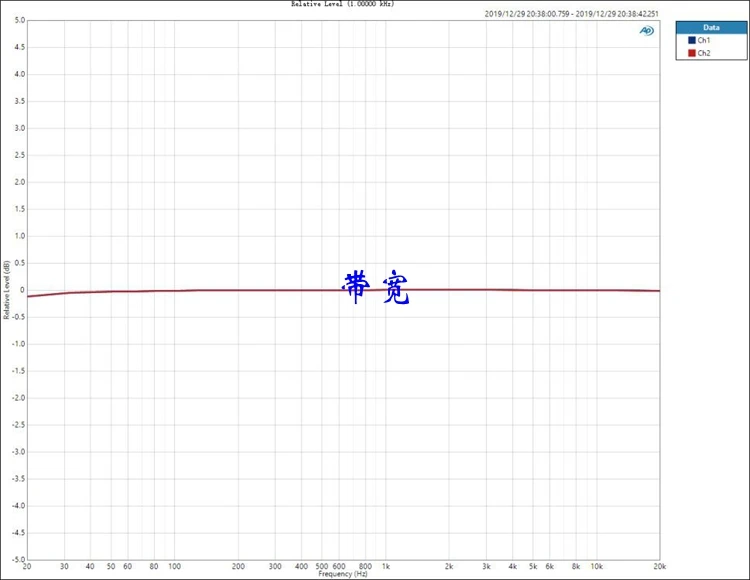Click the 0 tick on level axis
Viewport: 750px width, 580px height.
[22, 290]
